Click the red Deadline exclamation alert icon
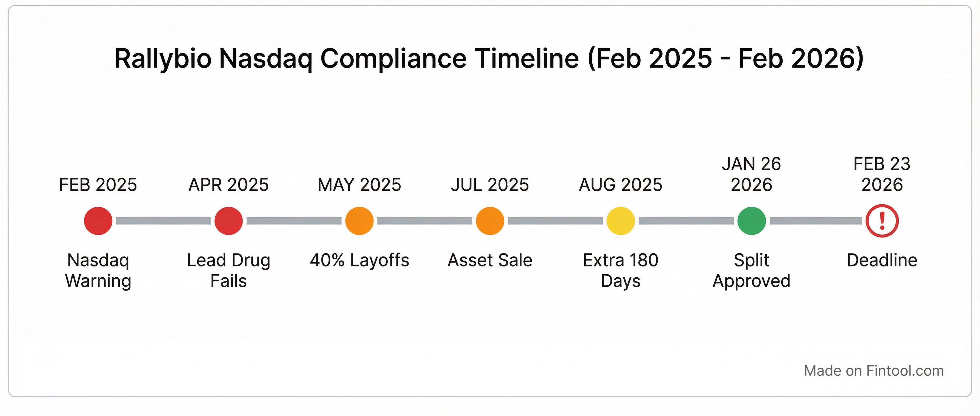This screenshot has width=980, height=416. (882, 221)
